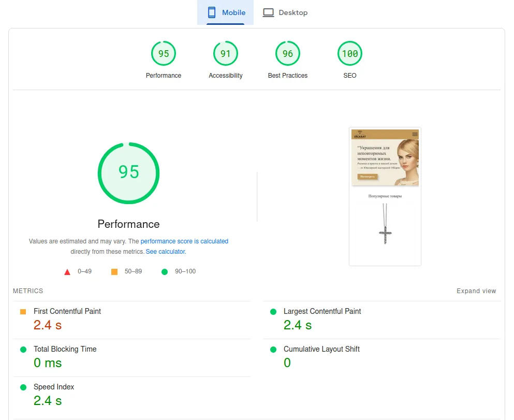Click the Performance score gauge showing 95
514x420 pixels.
click(163, 53)
